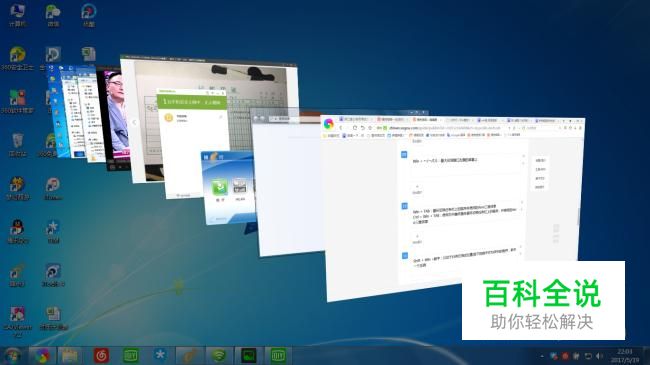Open the 360 Security Guard desktop icon
This screenshot has width=650, height=365.
(x=17, y=58)
